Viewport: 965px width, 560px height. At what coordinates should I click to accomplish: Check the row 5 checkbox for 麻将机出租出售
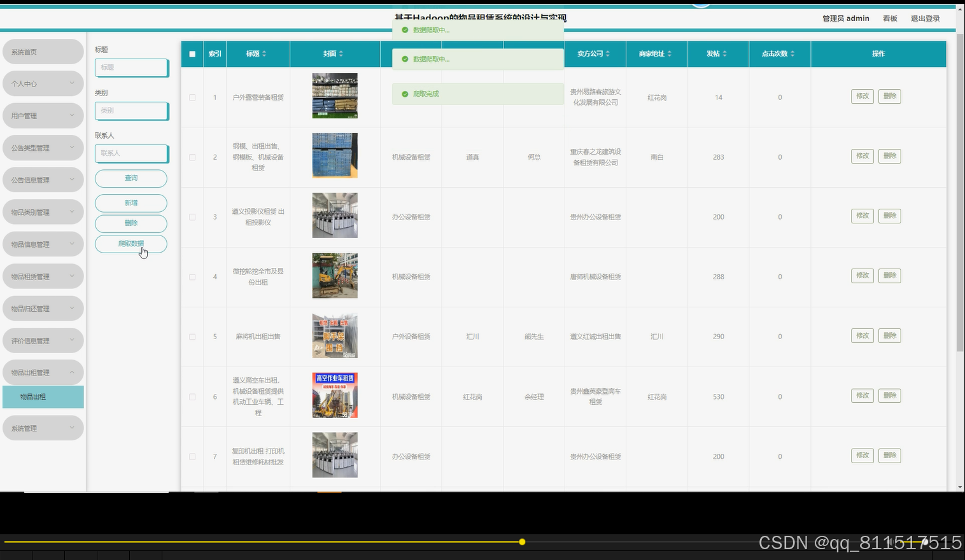coord(192,337)
